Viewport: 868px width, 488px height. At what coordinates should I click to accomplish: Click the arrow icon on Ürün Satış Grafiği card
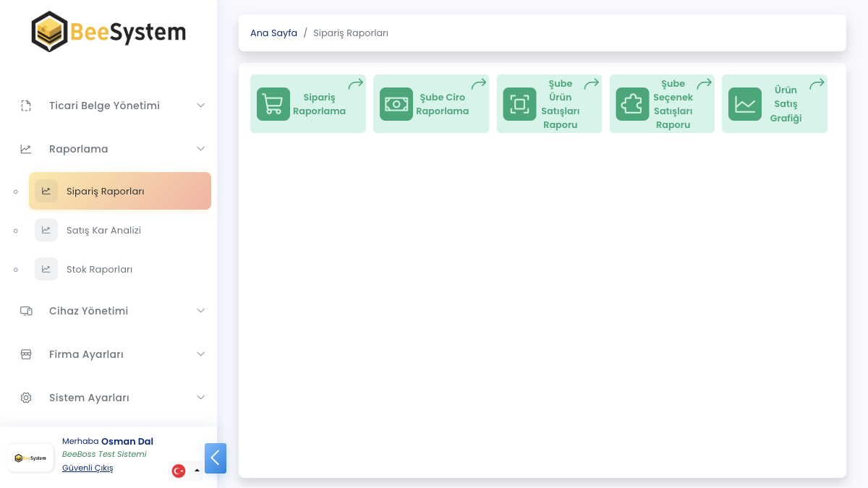[817, 84]
